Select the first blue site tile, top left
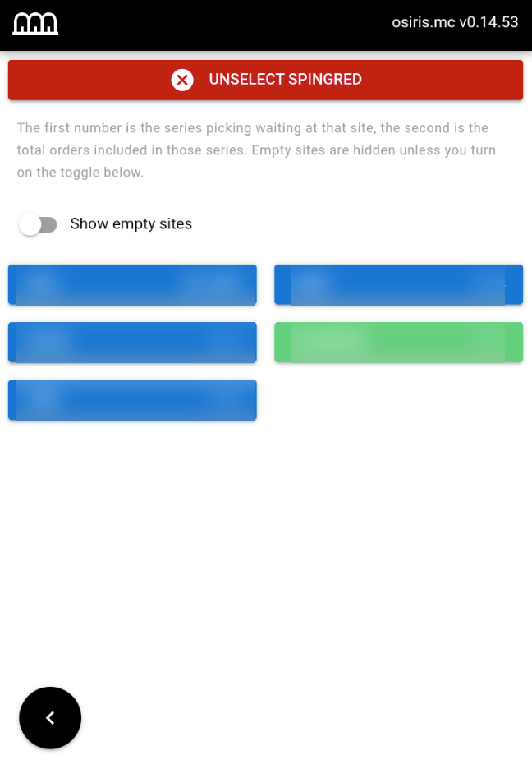This screenshot has width=532, height=769. click(x=132, y=285)
